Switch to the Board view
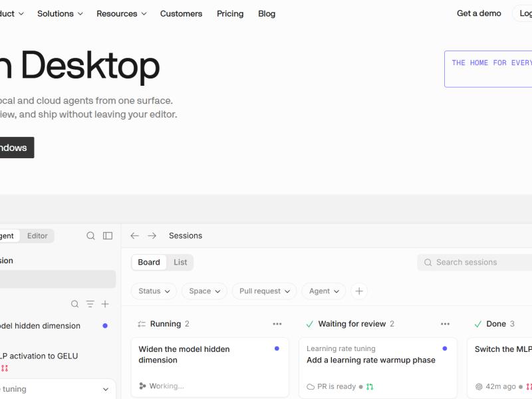Screen dimensions: 532x399 [149, 262]
